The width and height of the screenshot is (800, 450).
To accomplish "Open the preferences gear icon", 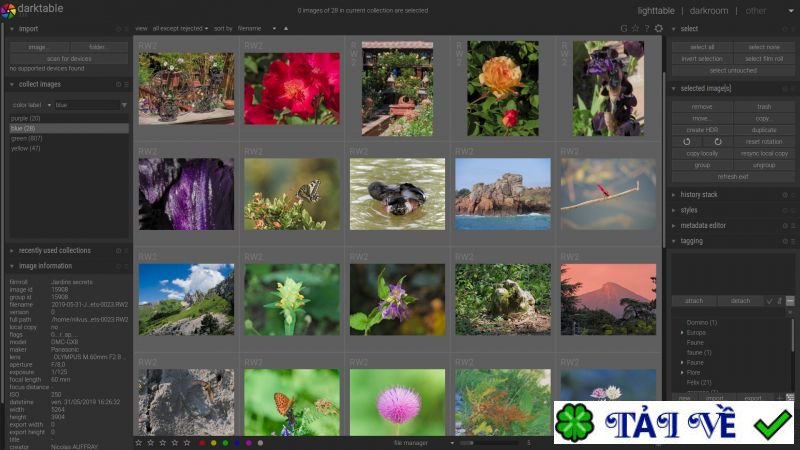I will [658, 28].
